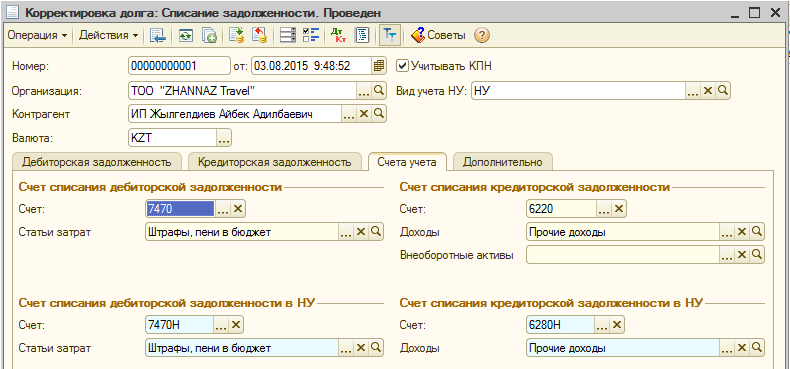Click the Дт/Кт postings result icon
The width and height of the screenshot is (790, 369).
[336, 35]
